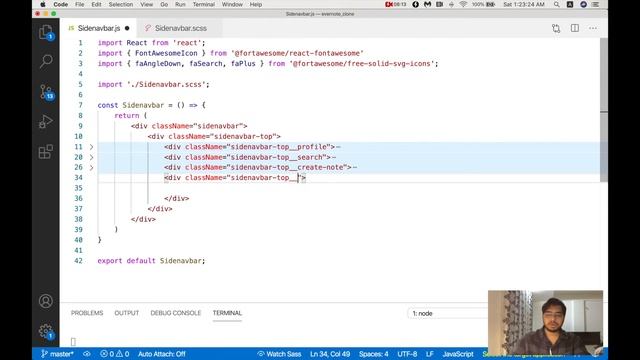Change file encoding via UTF-8

tap(407, 354)
